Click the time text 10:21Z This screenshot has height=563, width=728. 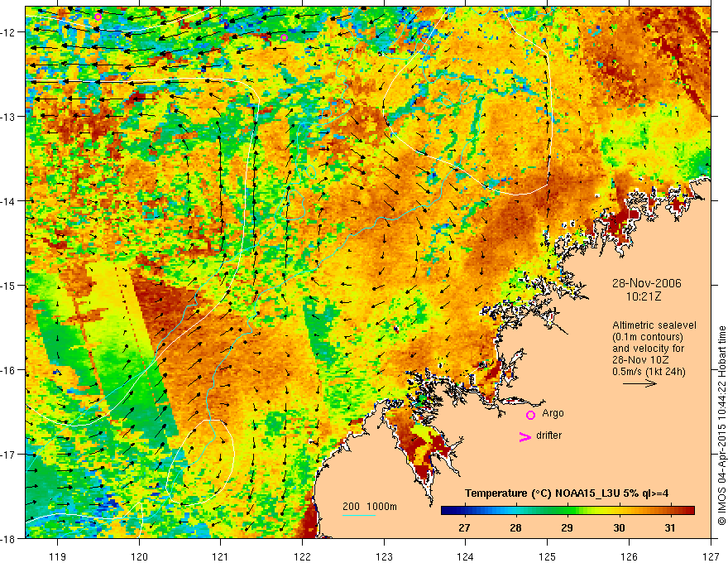click(x=643, y=296)
